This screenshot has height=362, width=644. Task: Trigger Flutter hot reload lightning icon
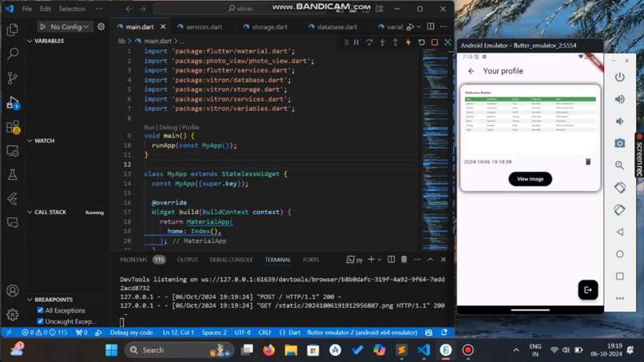tap(408, 42)
